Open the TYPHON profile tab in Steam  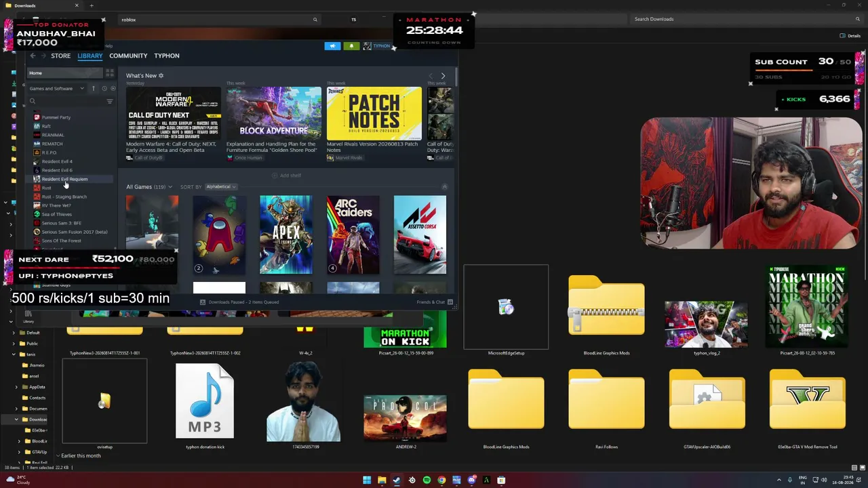[167, 56]
